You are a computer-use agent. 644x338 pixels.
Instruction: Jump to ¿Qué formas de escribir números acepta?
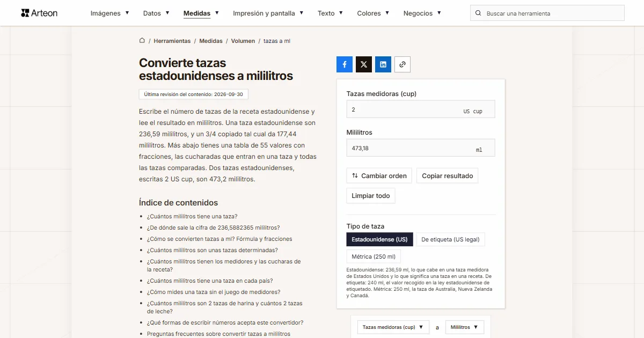coord(225,322)
